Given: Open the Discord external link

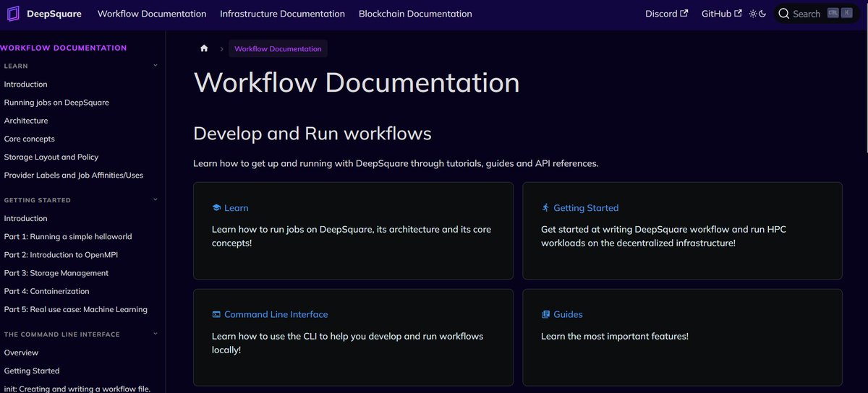Looking at the screenshot, I should (667, 14).
